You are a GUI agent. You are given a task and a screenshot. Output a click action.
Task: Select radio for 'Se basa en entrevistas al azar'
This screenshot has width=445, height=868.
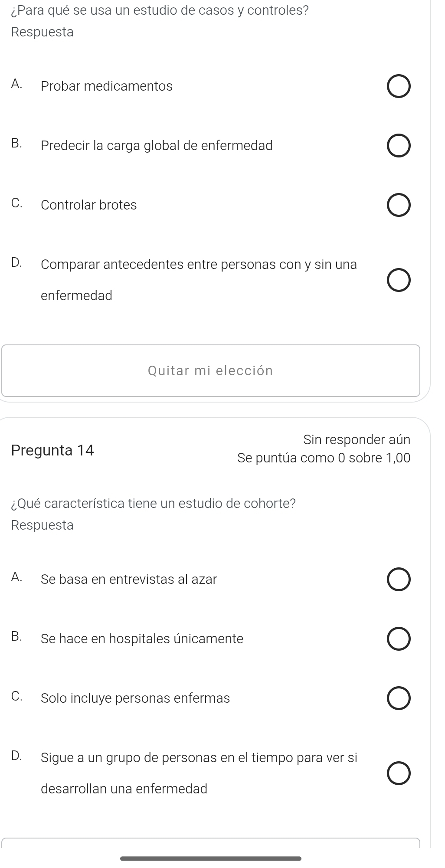(399, 580)
